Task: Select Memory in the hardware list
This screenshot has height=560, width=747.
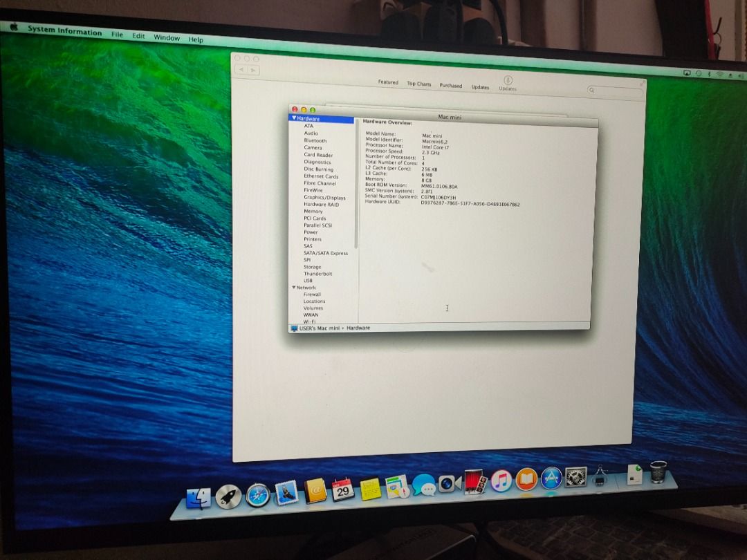Action: (313, 212)
